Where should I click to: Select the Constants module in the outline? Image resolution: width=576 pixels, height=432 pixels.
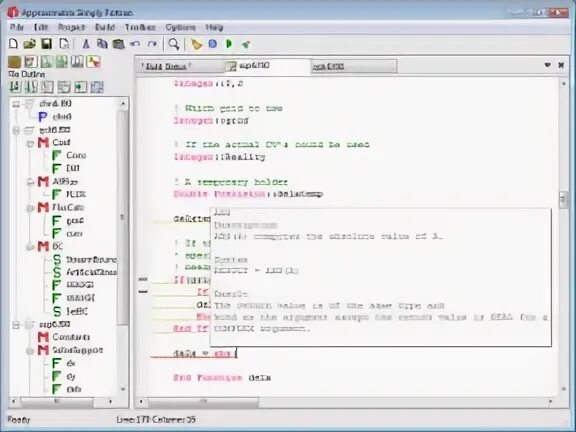click(x=71, y=337)
